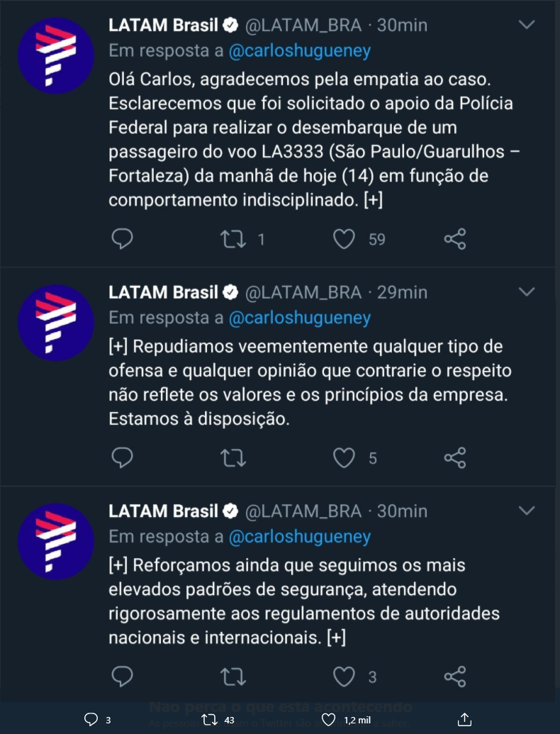Open more options on the third tweet
560x734 pixels.
pos(527,510)
